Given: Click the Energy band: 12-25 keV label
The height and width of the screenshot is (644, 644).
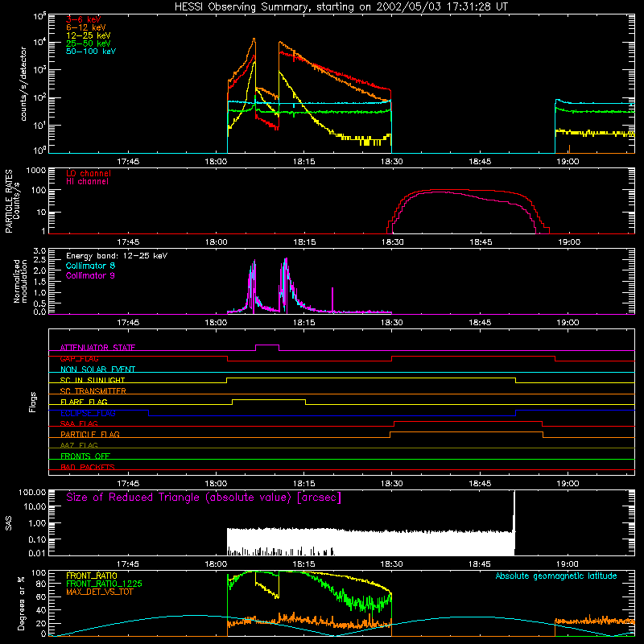Looking at the screenshot, I should [x=117, y=256].
